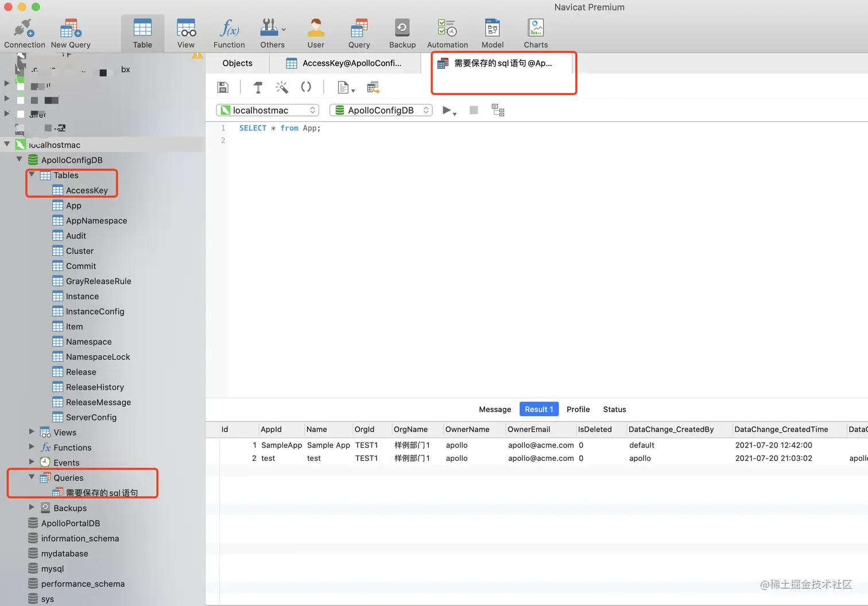This screenshot has height=606, width=868.
Task: Collapse the Tables tree node
Action: 32,174
